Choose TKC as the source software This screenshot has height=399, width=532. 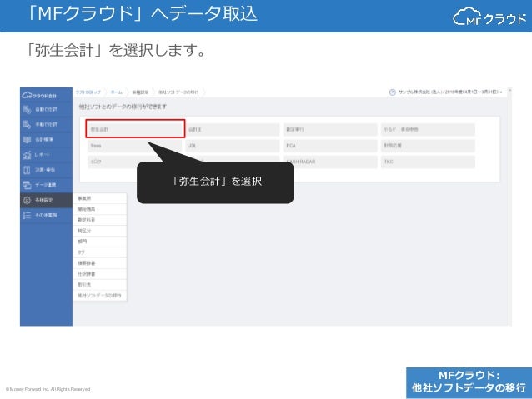428,162
